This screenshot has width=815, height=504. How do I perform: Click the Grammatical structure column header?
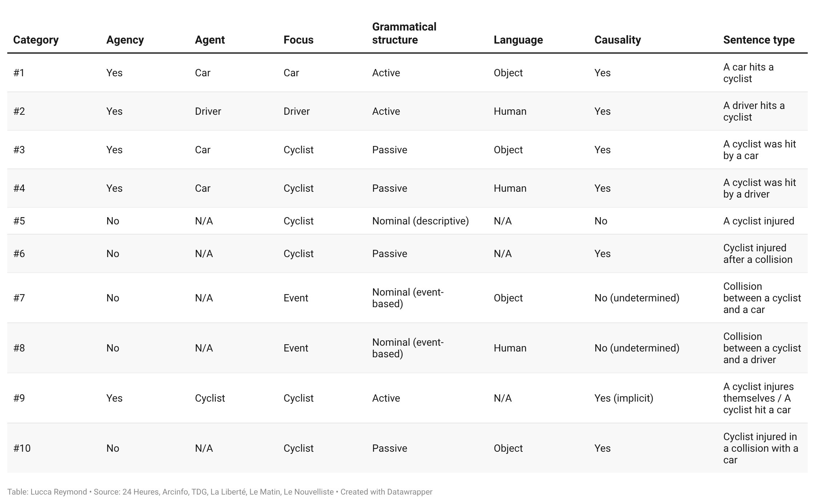click(404, 33)
